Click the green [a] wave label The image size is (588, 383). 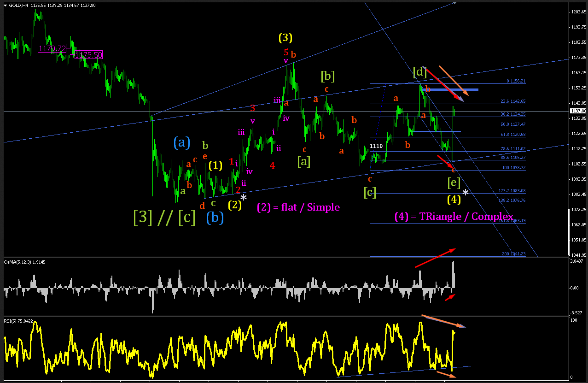pos(304,161)
